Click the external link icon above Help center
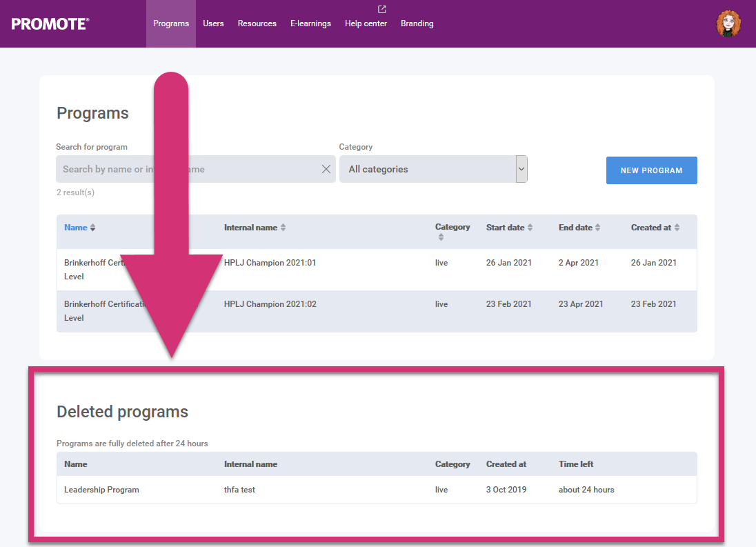Image resolution: width=756 pixels, height=547 pixels. [381, 9]
